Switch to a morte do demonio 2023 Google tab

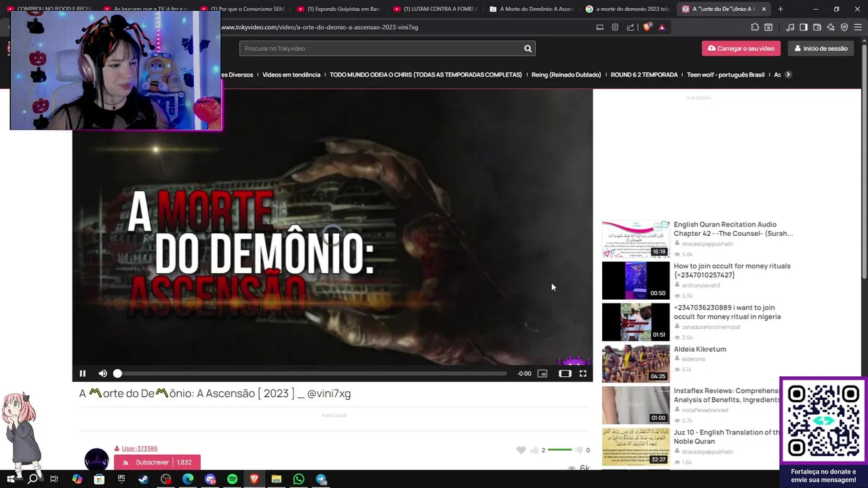pyautogui.click(x=628, y=9)
